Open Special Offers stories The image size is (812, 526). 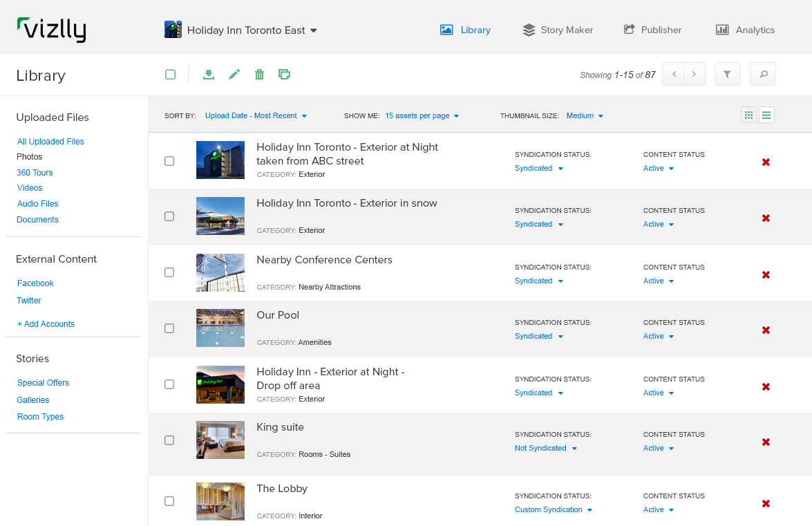tap(43, 383)
